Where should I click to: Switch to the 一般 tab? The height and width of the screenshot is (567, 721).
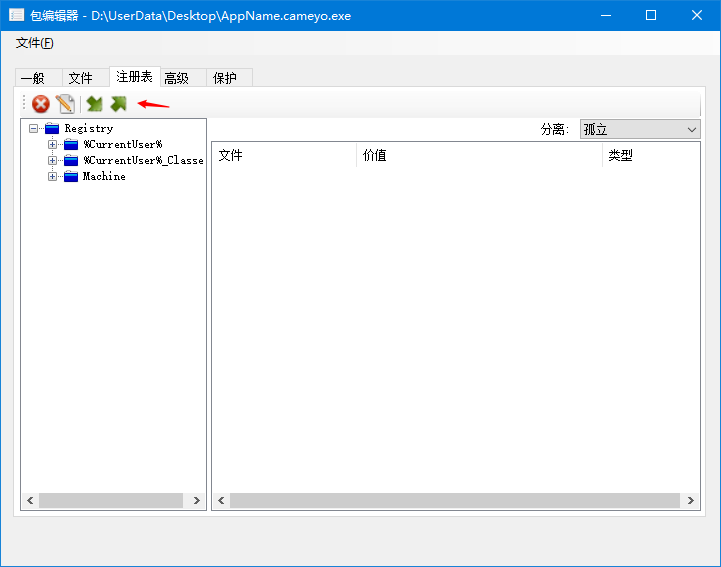[39, 78]
